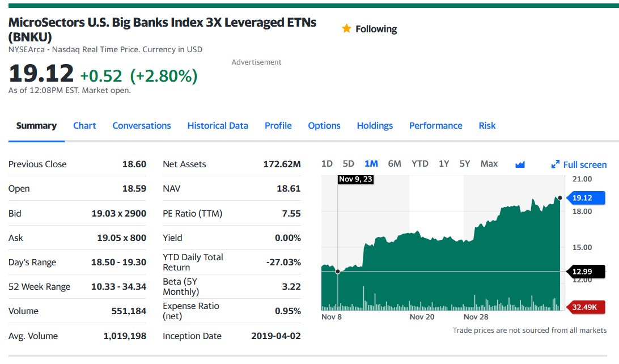Go to the Holdings tab
Image resolution: width=619 pixels, height=364 pixels.
[375, 125]
